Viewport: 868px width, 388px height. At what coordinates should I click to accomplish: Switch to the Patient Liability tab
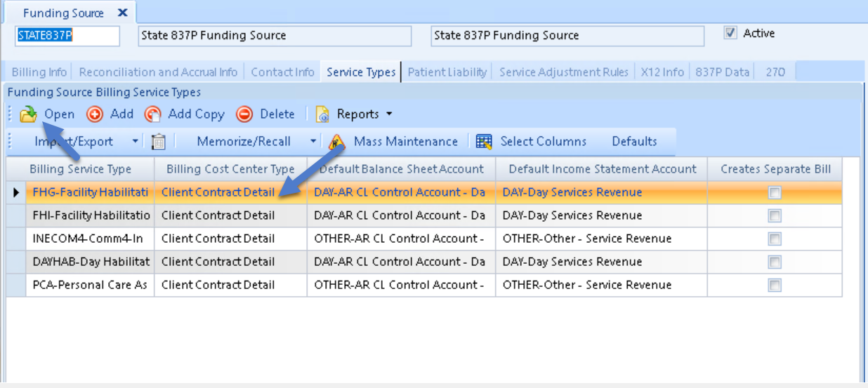click(x=447, y=72)
